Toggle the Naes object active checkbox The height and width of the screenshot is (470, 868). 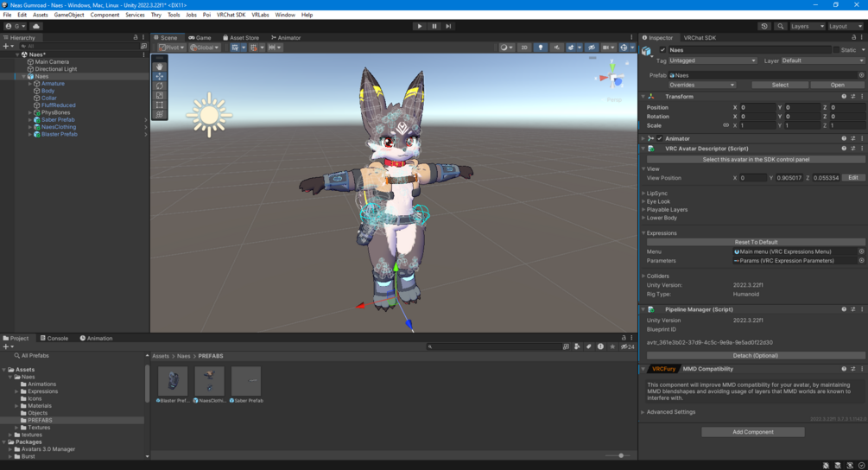[662, 50]
